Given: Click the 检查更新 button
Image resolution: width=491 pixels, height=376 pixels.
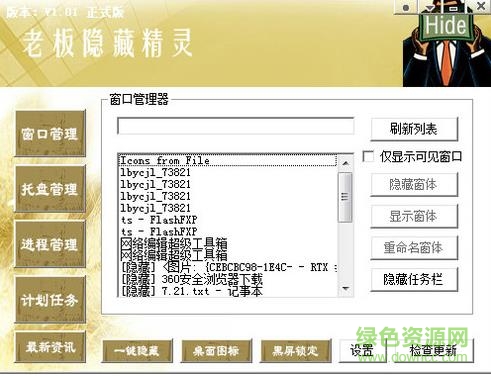Looking at the screenshot, I should pyautogui.click(x=433, y=351).
